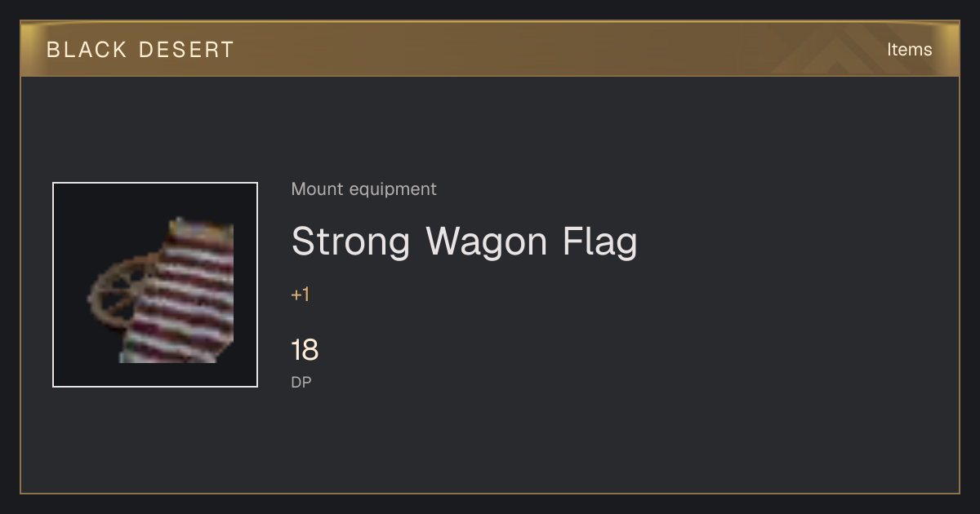Click the word BLACK in the banner
This screenshot has width=980, height=514.
[x=87, y=50]
